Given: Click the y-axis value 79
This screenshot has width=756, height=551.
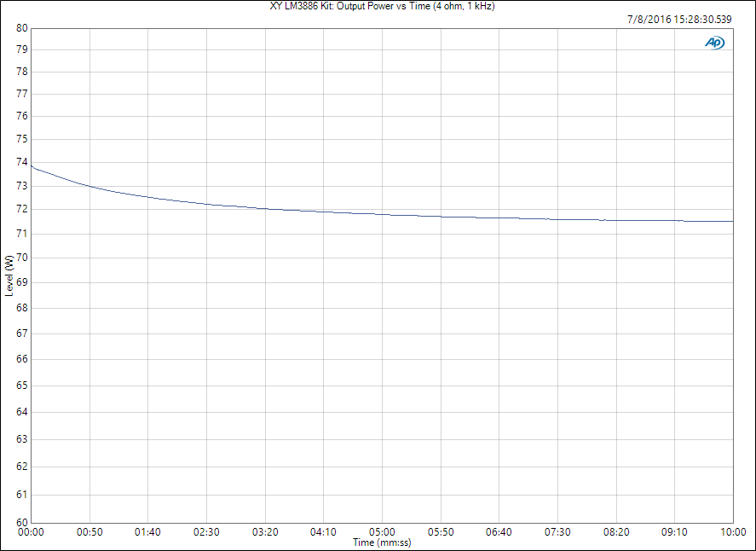Looking at the screenshot, I should click(21, 49).
